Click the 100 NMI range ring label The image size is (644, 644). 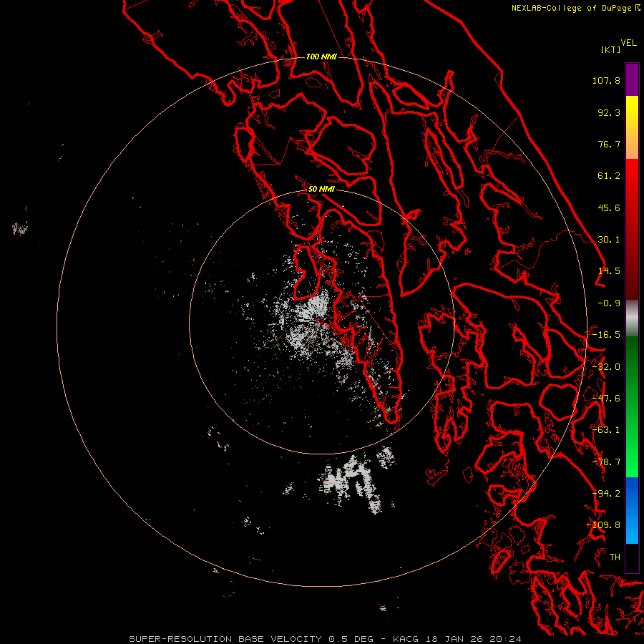coord(321,57)
